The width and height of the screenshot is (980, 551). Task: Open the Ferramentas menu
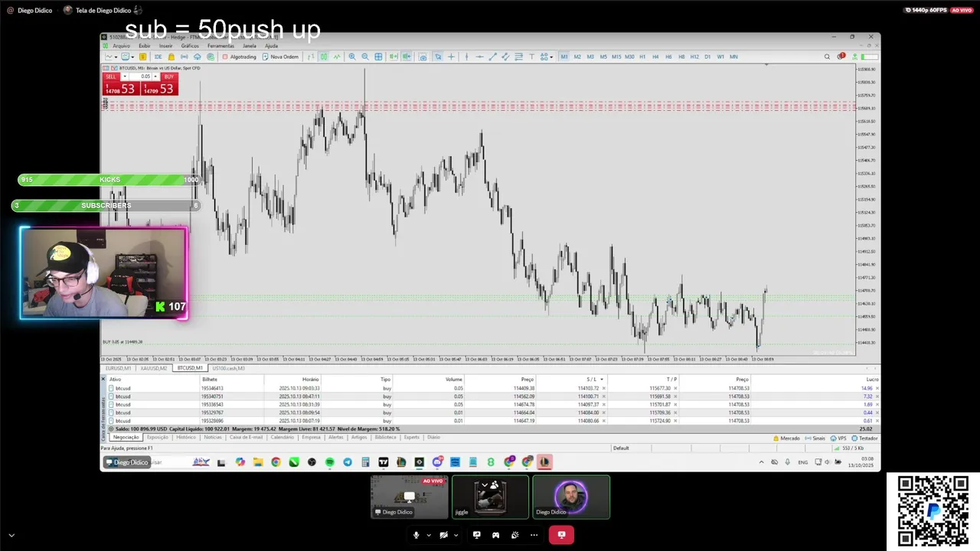coord(220,46)
